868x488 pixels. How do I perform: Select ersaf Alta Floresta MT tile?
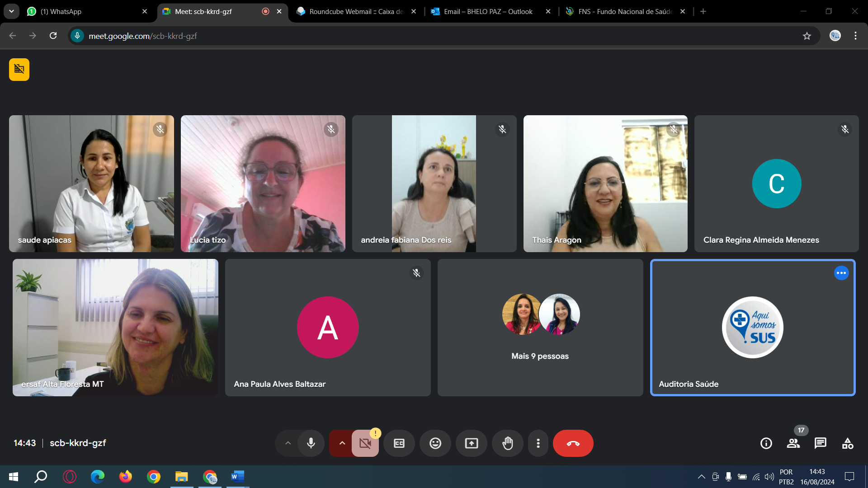point(115,328)
